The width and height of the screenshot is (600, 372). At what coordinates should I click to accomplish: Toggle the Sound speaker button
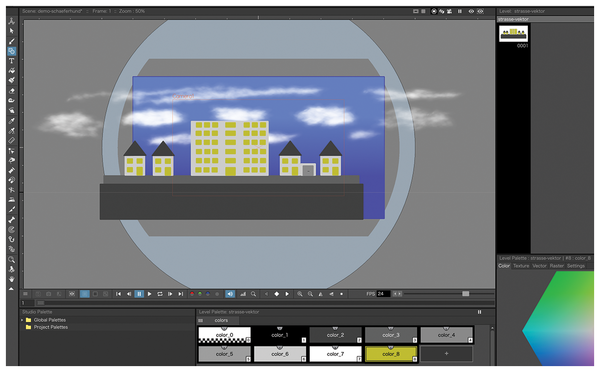pos(230,294)
